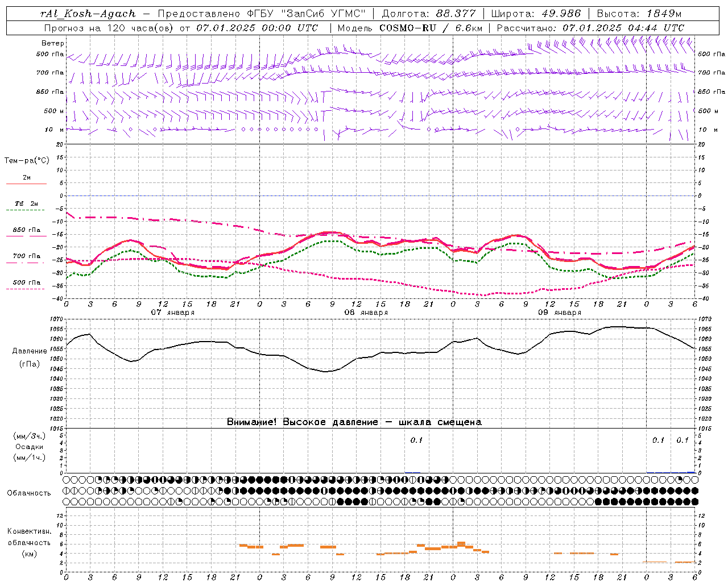Select the Модель COSMO-RU / 6.6км text

(409, 28)
